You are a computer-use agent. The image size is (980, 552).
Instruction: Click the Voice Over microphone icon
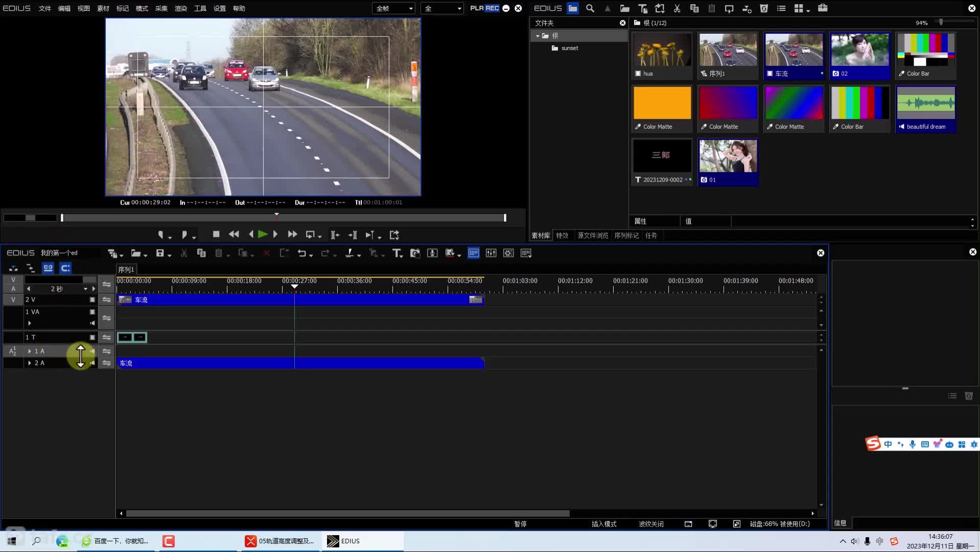pos(432,253)
